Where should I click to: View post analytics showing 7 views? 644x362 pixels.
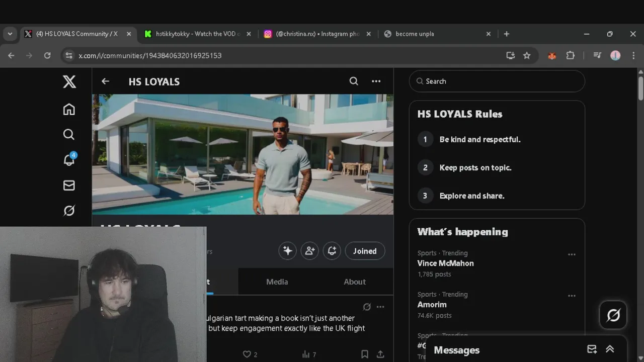(x=309, y=354)
